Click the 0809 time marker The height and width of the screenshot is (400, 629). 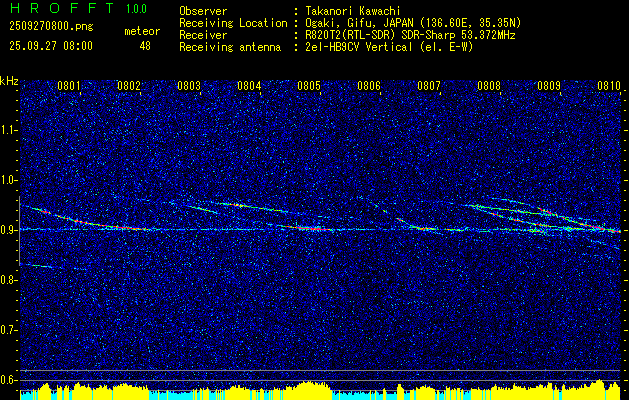coord(549,86)
